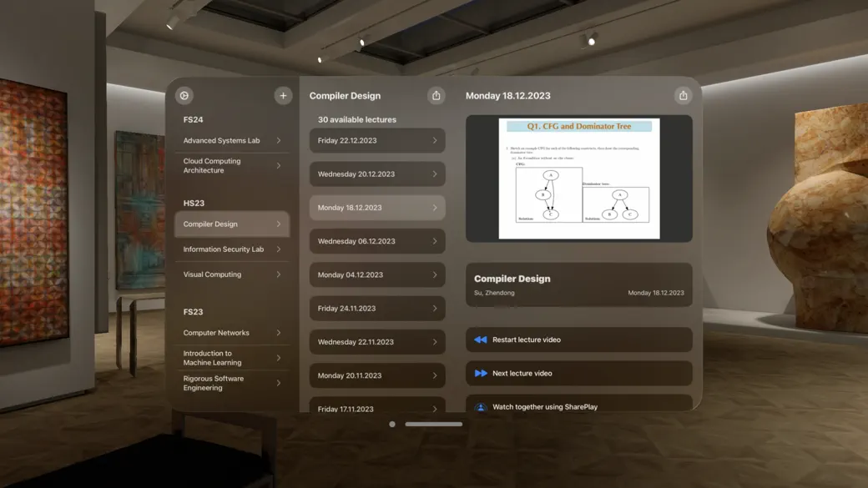
Task: Click the window drag bar below the app
Action: point(433,424)
